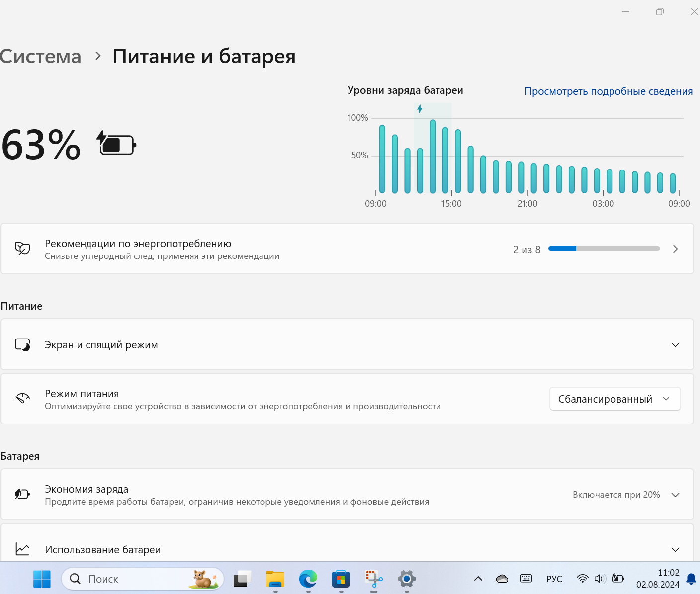Click the leaf icon for energy recommendations

point(22,249)
